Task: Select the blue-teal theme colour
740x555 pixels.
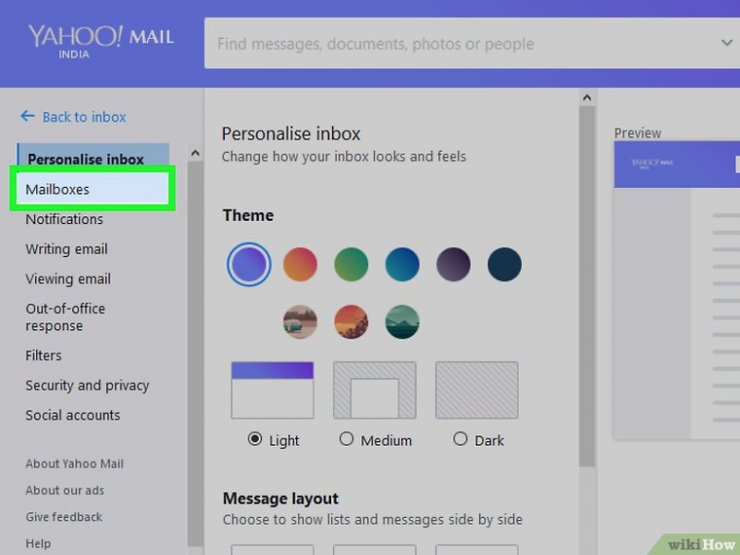Action: coord(402,264)
